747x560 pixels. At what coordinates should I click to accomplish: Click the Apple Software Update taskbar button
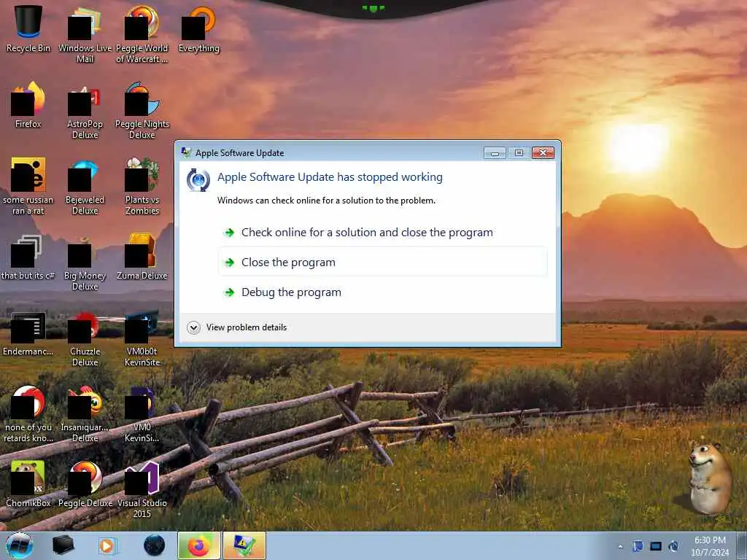244,545
